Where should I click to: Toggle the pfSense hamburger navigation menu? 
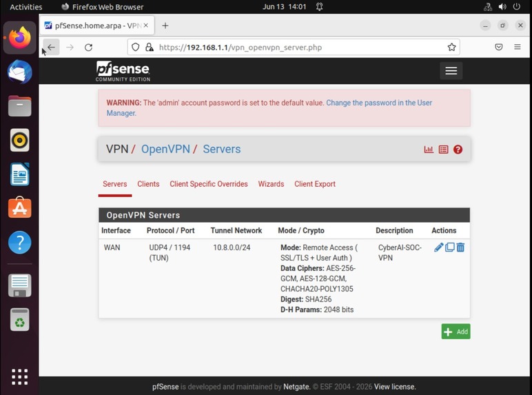point(451,70)
